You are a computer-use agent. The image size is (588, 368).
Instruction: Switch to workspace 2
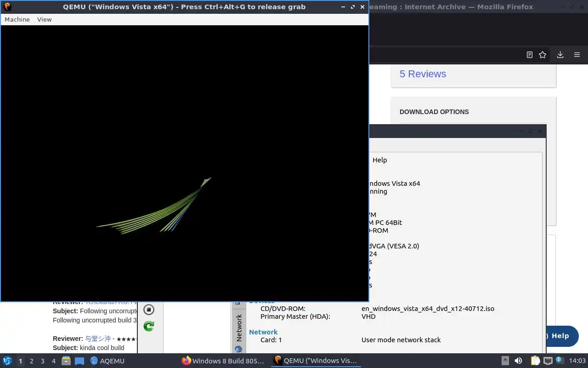[x=31, y=361]
